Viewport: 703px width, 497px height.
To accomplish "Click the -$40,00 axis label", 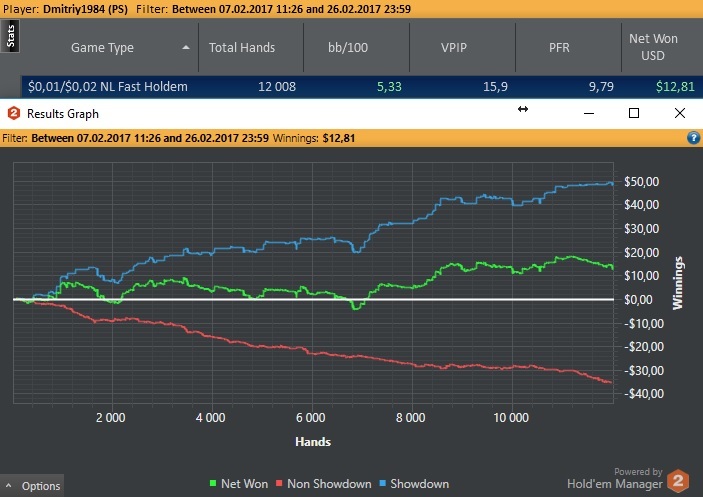I will 644,393.
